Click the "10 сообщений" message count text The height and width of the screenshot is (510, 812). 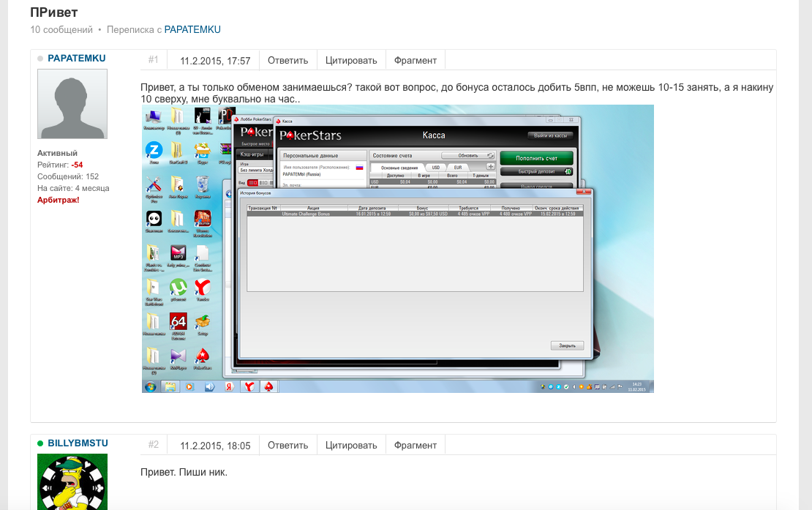(x=61, y=29)
